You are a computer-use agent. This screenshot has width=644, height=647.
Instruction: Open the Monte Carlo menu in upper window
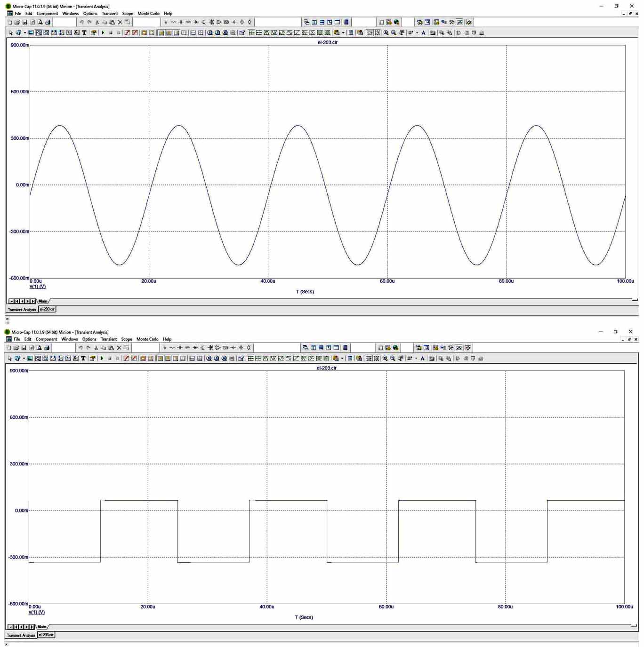point(148,14)
